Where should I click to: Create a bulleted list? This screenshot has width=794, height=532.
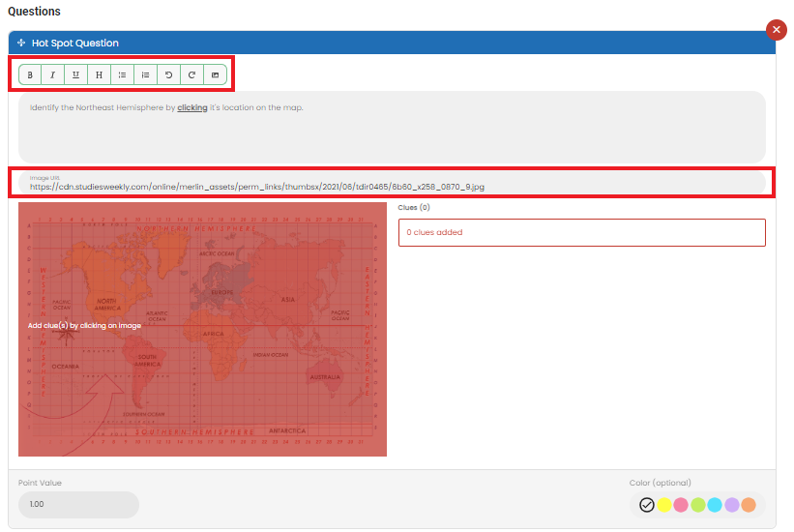point(122,75)
